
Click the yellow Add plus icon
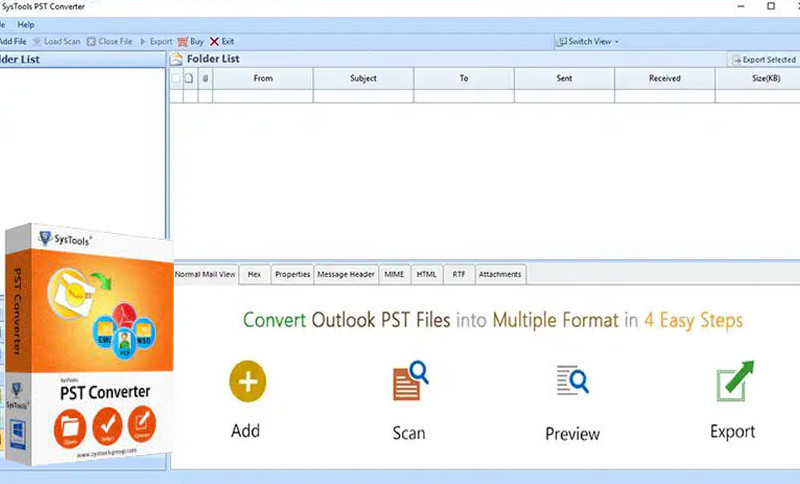pyautogui.click(x=247, y=381)
